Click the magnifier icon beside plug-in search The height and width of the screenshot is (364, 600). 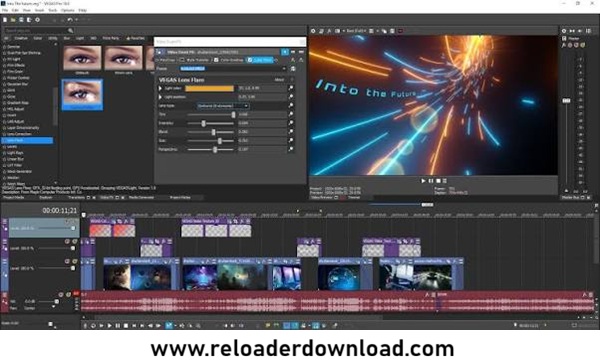point(70,30)
